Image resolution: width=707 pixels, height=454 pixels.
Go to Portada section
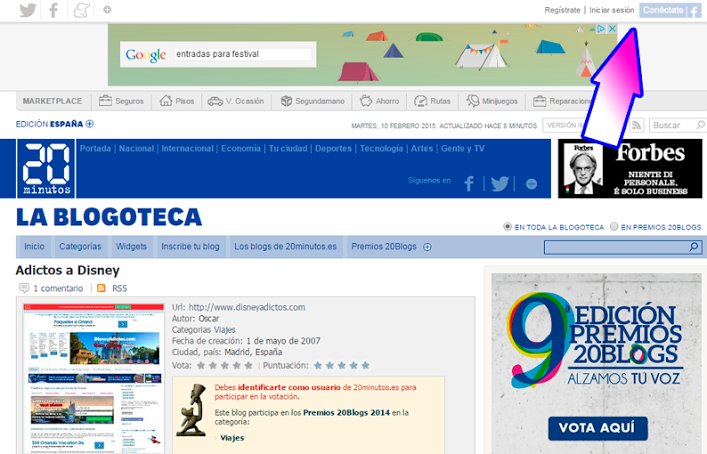pos(95,148)
